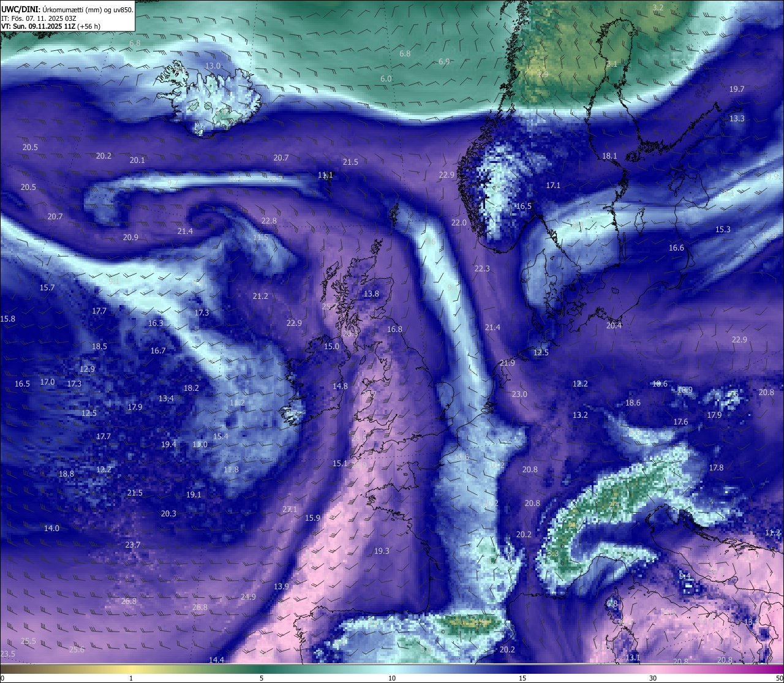Click the colour scale tick label '5'
Image resolution: width=784 pixels, height=683 pixels.
[x=262, y=678]
